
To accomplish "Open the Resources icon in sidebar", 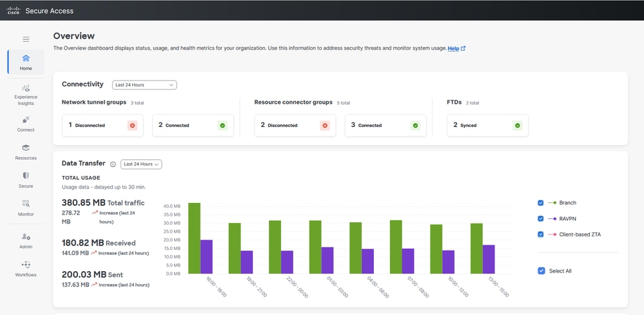I will [x=26, y=148].
